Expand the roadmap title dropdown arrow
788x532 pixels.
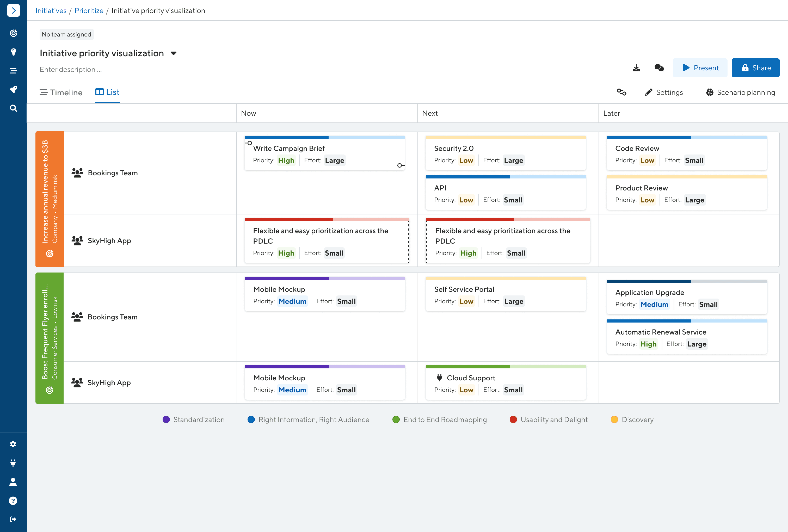point(174,53)
